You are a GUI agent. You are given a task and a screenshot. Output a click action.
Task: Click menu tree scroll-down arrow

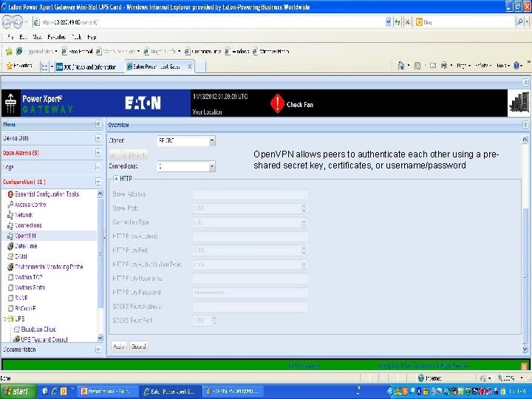click(100, 338)
